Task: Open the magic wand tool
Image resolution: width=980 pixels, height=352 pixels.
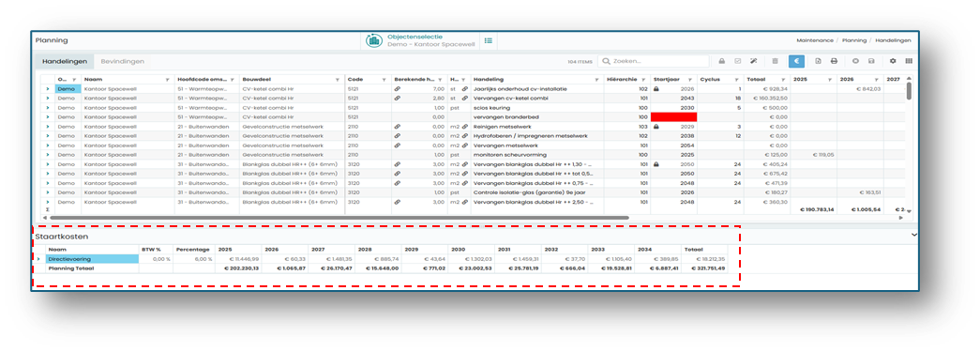Action: (x=754, y=61)
